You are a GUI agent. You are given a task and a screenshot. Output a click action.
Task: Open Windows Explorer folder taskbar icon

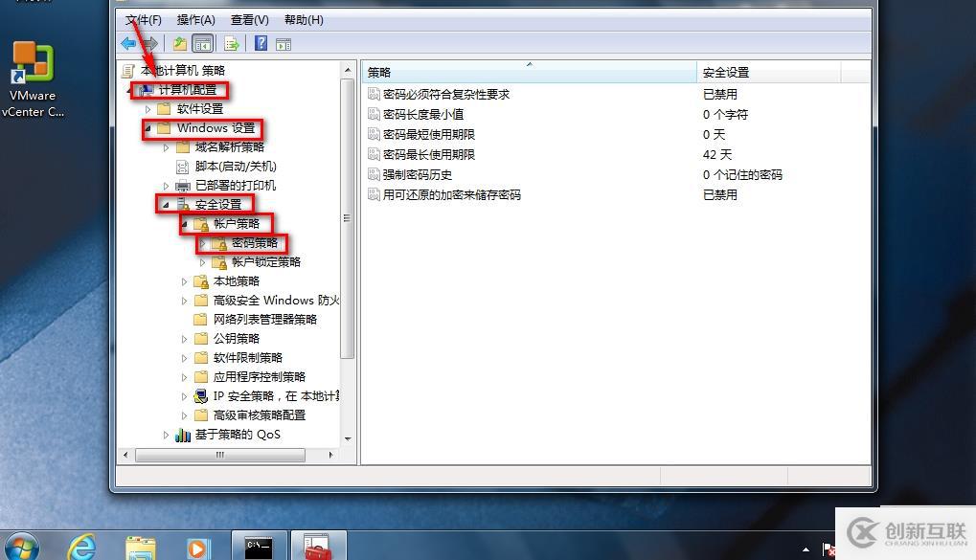coord(141,548)
